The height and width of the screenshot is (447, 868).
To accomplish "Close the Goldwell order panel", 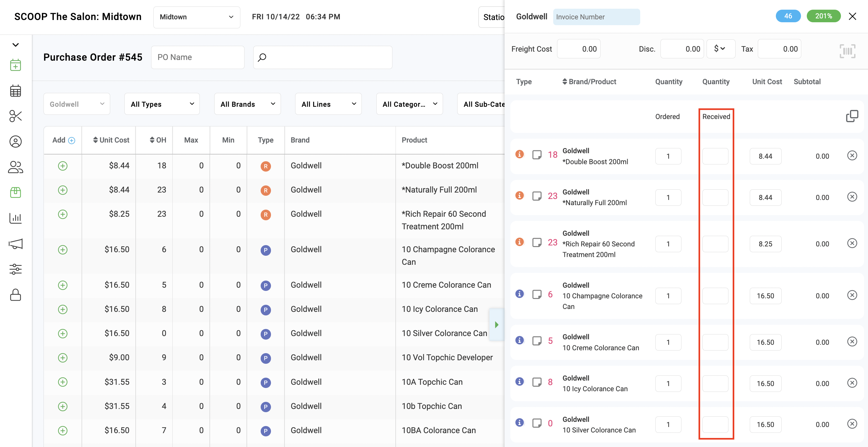I will coord(853,16).
